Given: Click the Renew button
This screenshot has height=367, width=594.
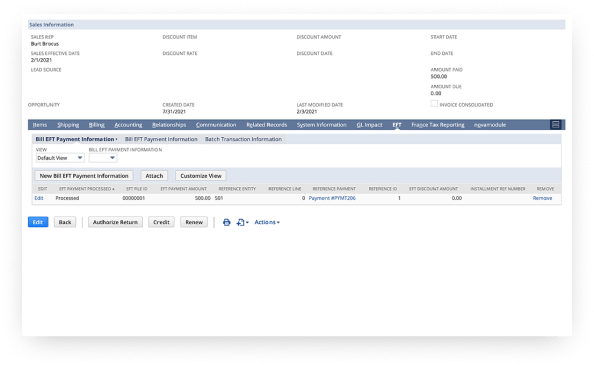Looking at the screenshot, I should pyautogui.click(x=194, y=222).
